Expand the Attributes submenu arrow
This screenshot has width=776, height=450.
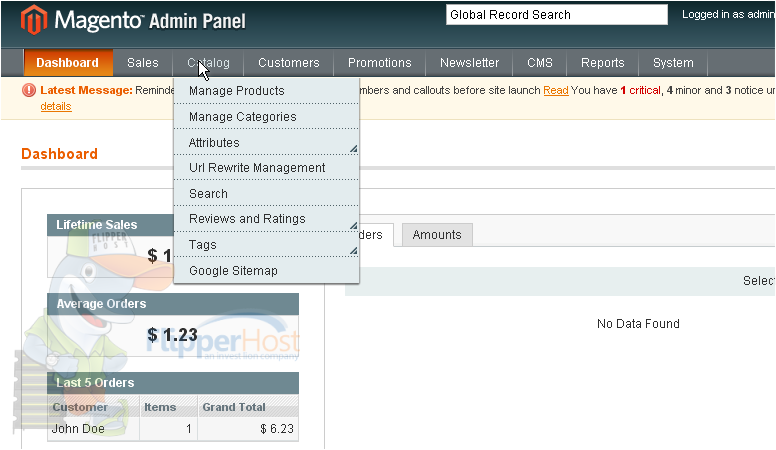tap(353, 149)
